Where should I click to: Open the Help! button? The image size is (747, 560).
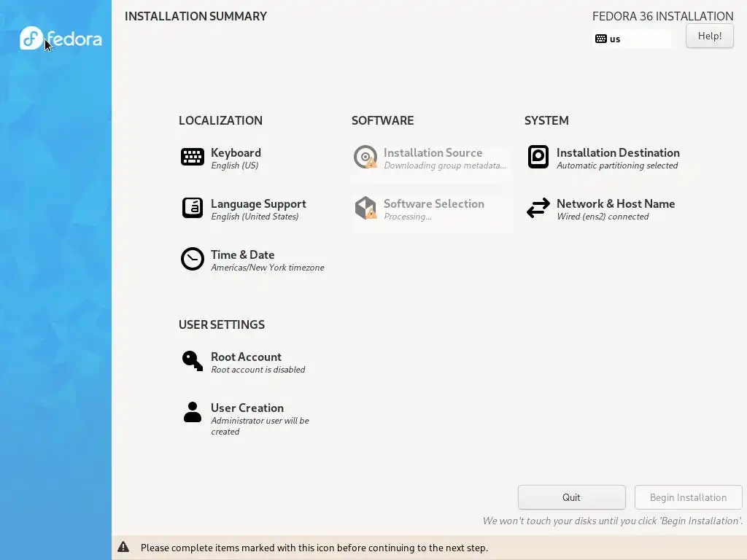coord(709,36)
